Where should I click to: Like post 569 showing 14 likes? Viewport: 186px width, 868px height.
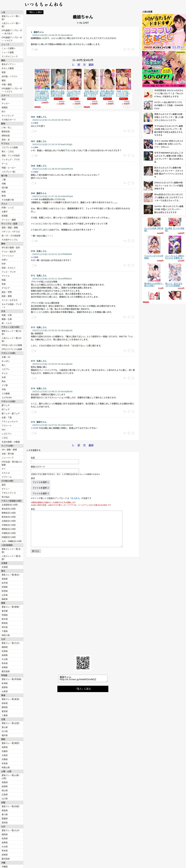[33, 241]
